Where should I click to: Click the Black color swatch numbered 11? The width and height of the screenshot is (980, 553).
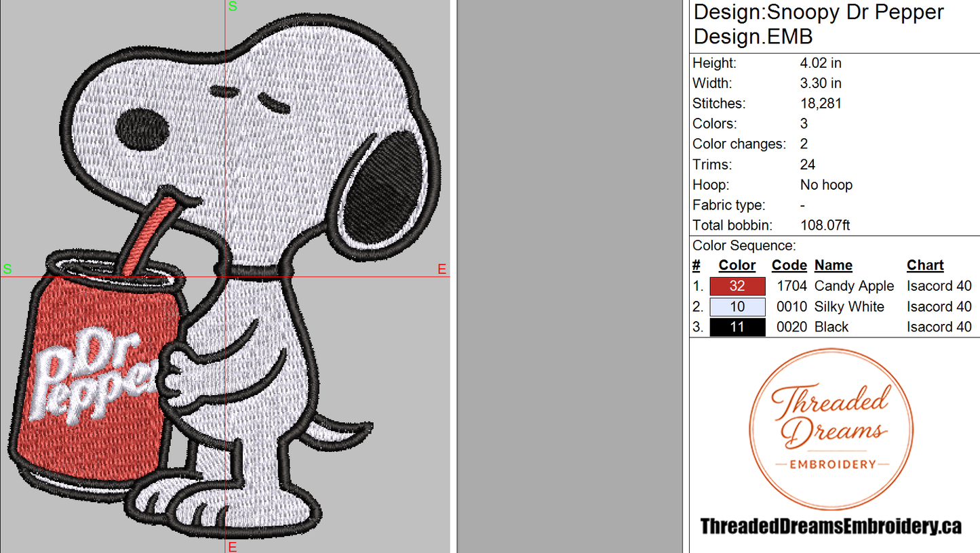(x=737, y=327)
